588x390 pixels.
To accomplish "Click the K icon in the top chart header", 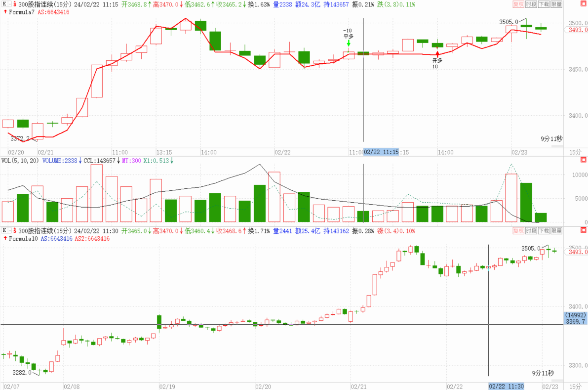I will click(4, 4).
